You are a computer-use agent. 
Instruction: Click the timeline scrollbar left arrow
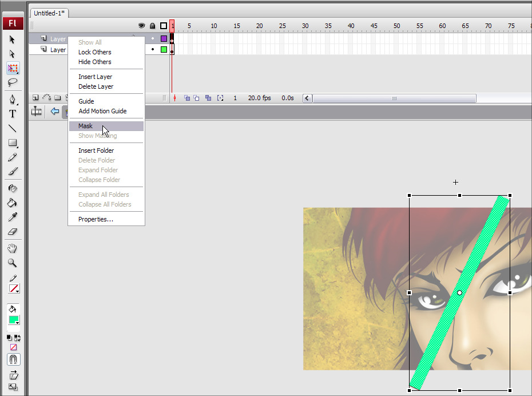coord(307,98)
